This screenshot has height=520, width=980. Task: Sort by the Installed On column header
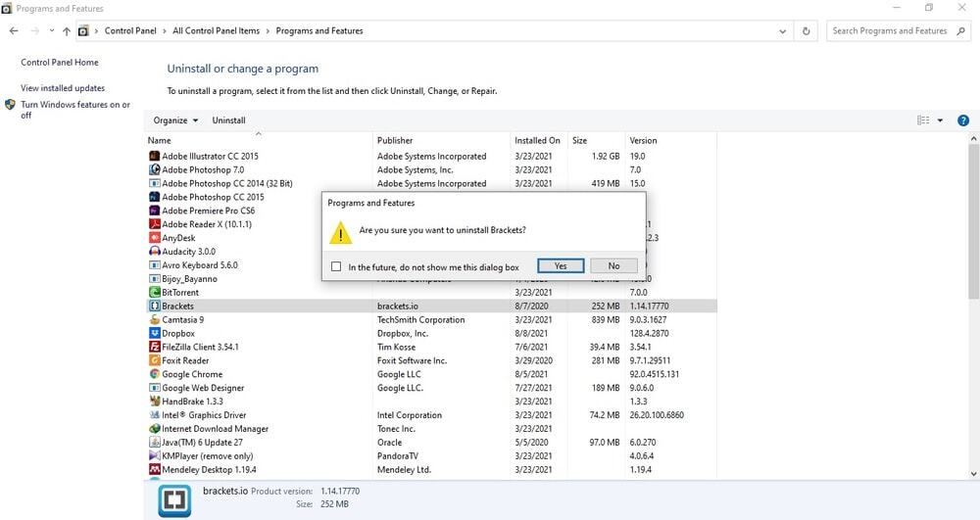pos(539,140)
